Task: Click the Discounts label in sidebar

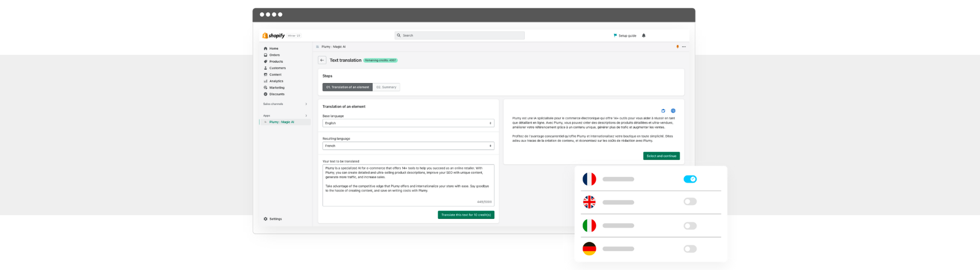Action: pos(277,94)
